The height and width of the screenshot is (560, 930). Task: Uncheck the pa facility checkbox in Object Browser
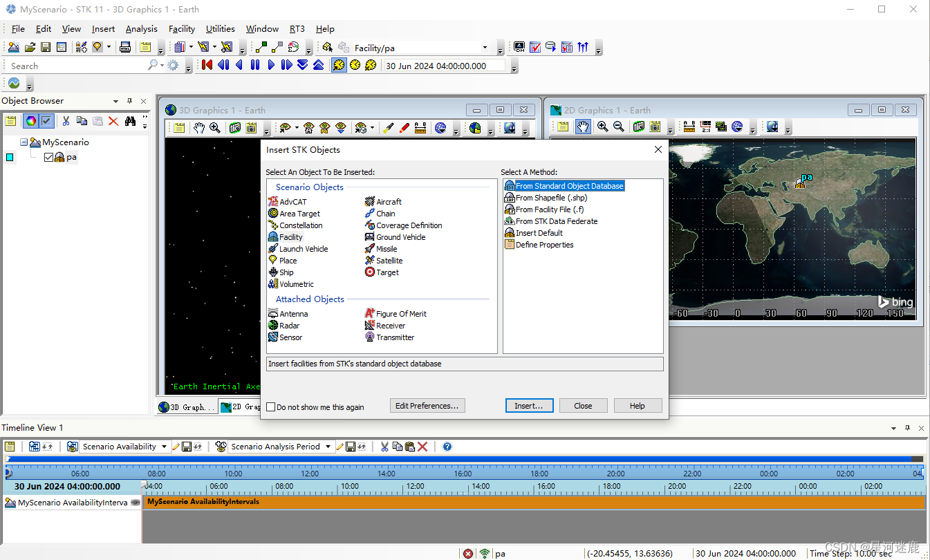coord(48,158)
